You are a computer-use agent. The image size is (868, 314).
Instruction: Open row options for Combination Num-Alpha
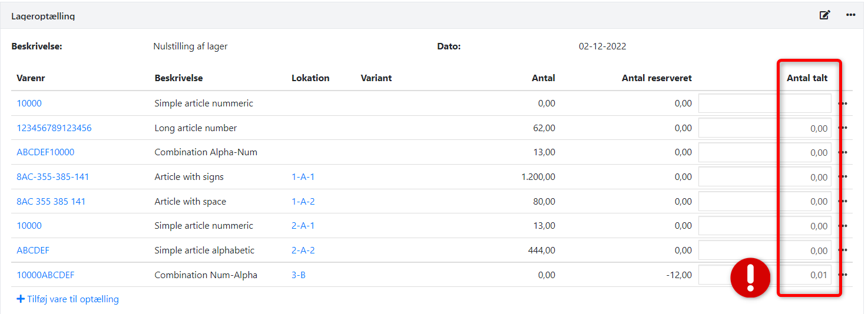pyautogui.click(x=843, y=275)
